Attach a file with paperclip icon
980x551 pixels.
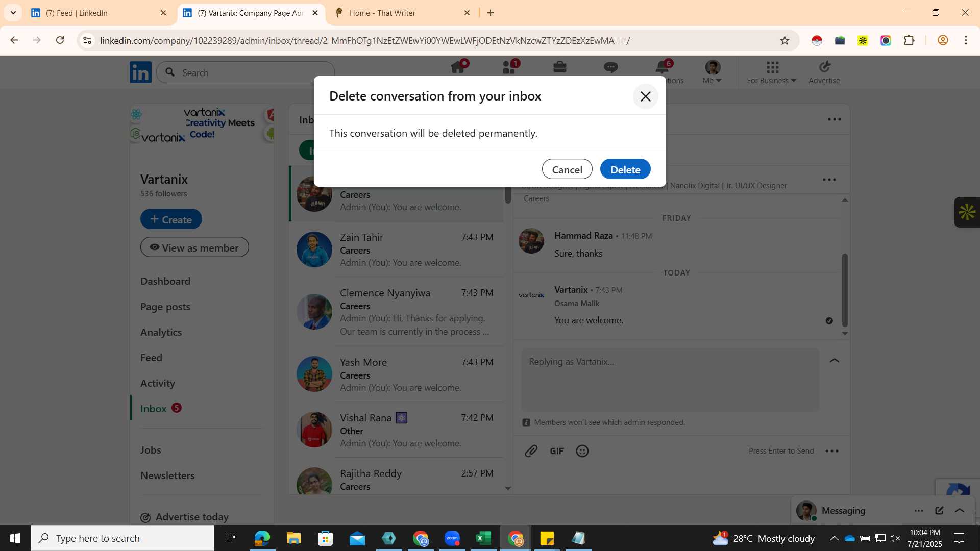531,451
